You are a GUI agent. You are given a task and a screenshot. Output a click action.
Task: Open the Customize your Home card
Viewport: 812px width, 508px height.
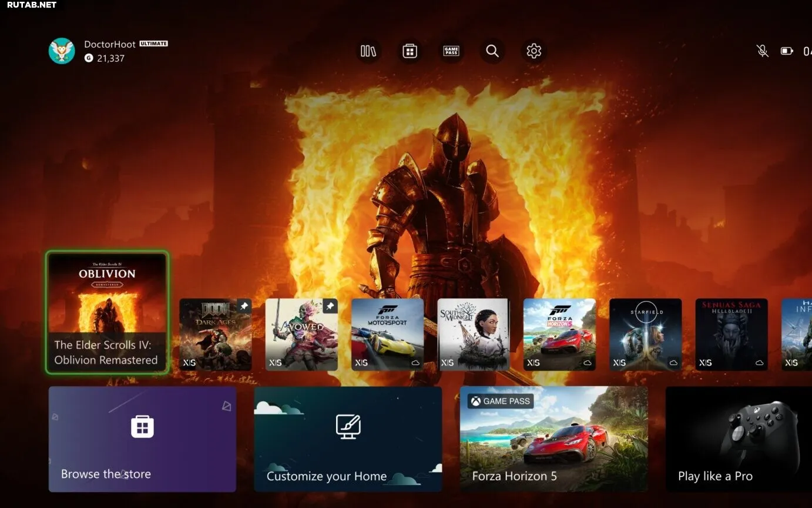click(348, 439)
